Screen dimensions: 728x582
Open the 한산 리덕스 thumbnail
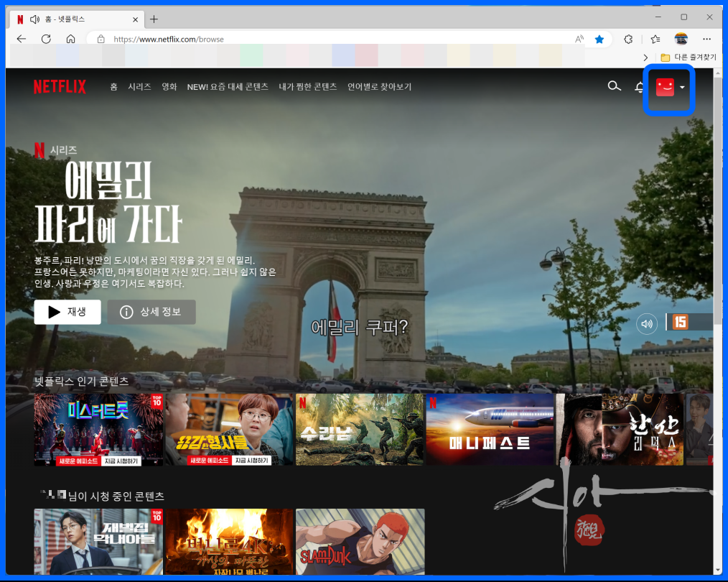(x=620, y=430)
